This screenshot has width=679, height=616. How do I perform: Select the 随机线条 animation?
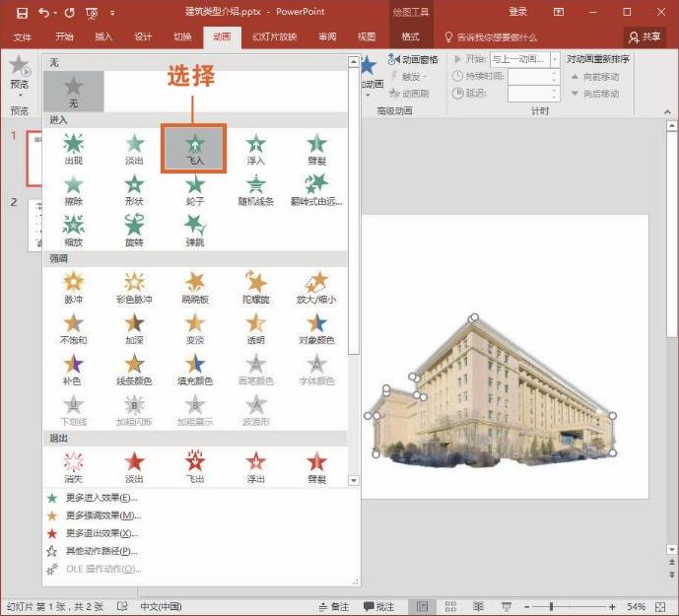(255, 190)
